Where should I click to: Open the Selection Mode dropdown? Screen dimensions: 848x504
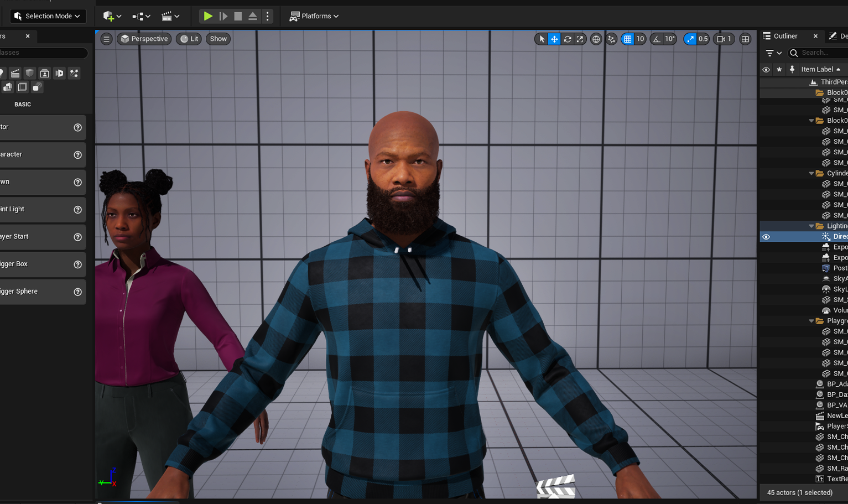coord(48,16)
